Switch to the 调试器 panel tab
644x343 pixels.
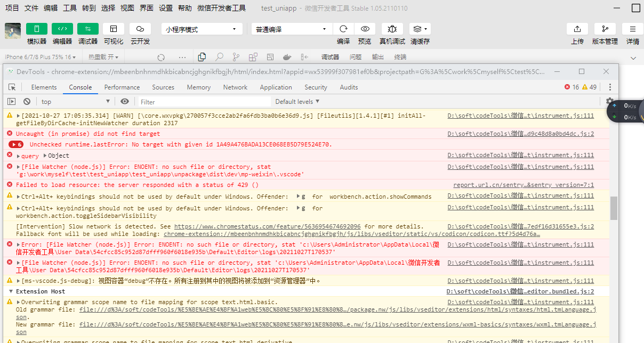coord(330,57)
